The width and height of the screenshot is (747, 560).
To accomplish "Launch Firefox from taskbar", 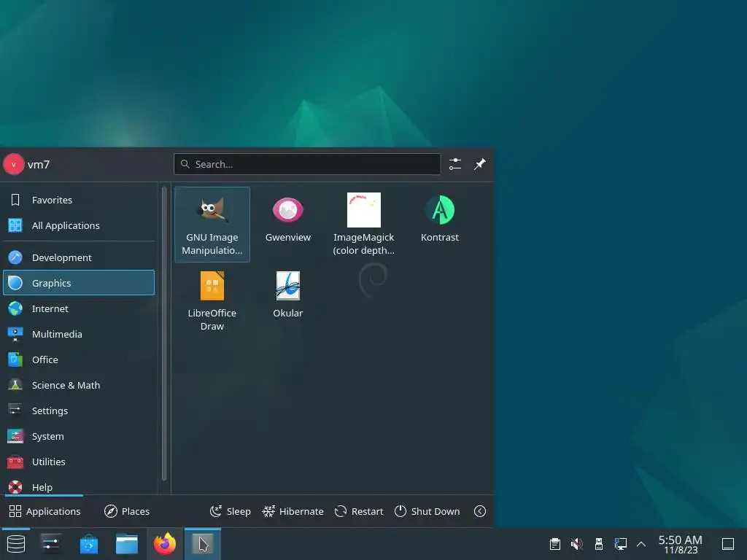I will [x=165, y=544].
